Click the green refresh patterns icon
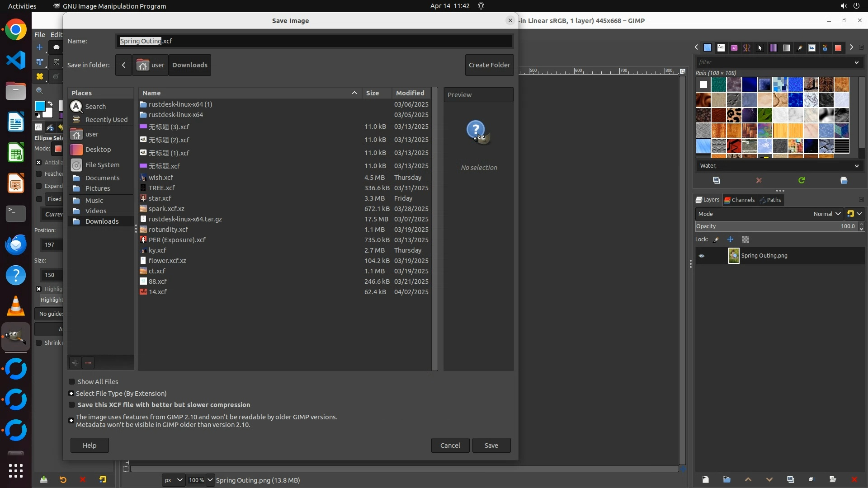Viewport: 868px width, 488px height. [x=801, y=180]
